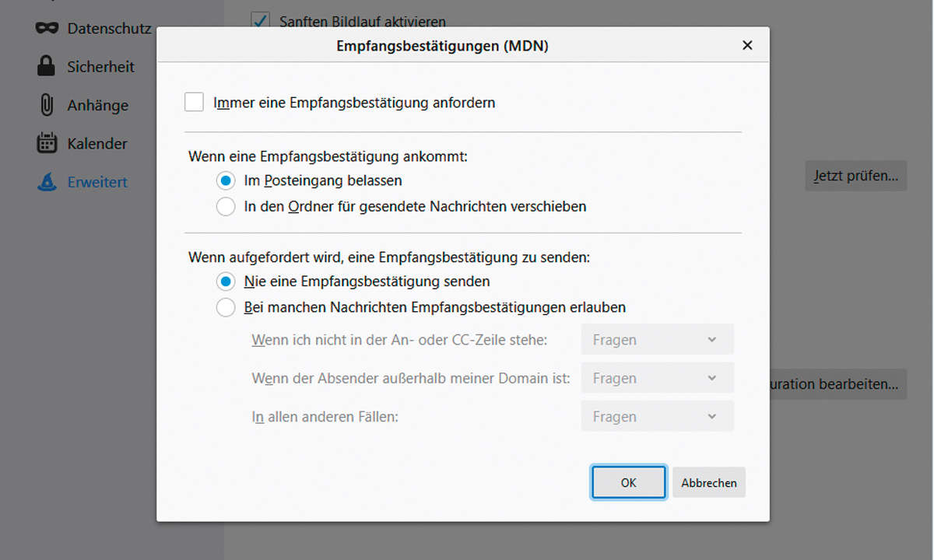Viewport: 934px width, 560px height.
Task: Close the Empfangsbestätigungen dialog with X
Action: [x=747, y=45]
